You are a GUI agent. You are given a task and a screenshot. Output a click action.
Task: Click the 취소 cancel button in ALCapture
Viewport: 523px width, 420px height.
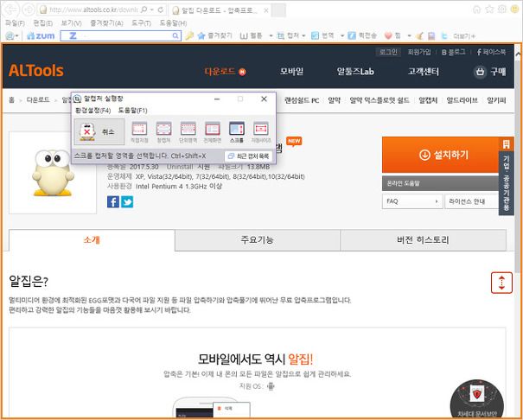point(99,132)
